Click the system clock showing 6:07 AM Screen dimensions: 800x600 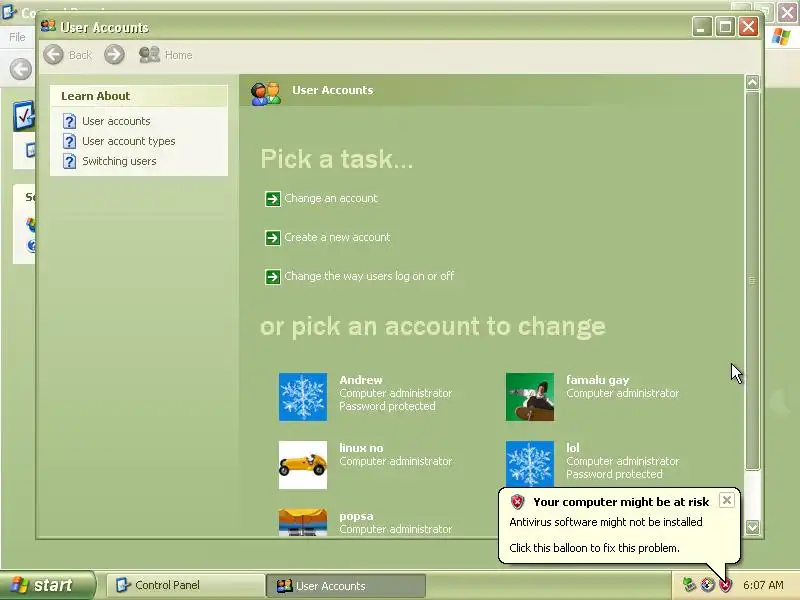(763, 585)
